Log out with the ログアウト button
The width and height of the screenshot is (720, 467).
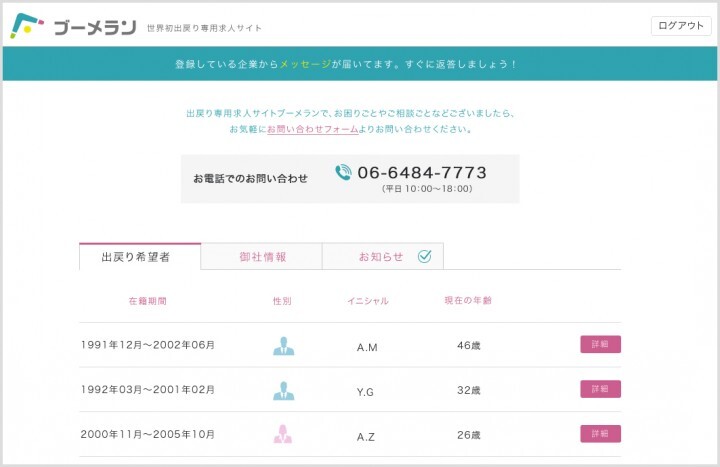pos(681,26)
